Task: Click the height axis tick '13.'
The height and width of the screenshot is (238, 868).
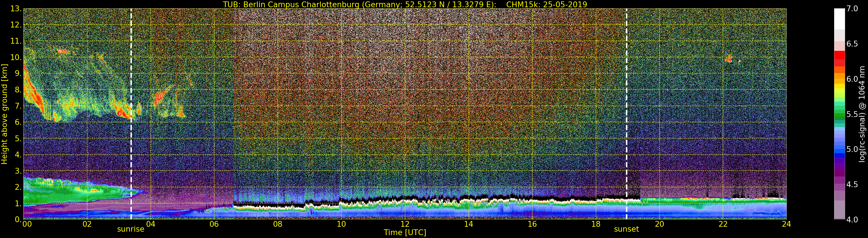Action: click(16, 9)
